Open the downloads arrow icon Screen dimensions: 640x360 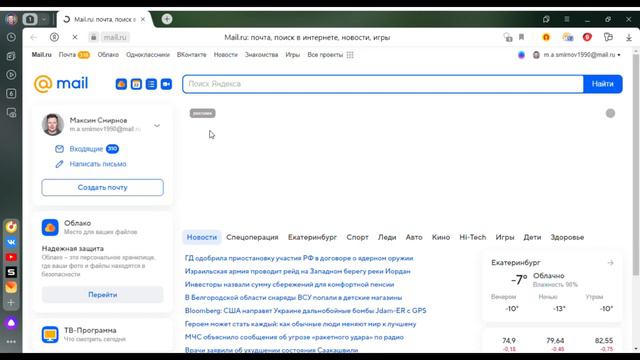pos(629,37)
